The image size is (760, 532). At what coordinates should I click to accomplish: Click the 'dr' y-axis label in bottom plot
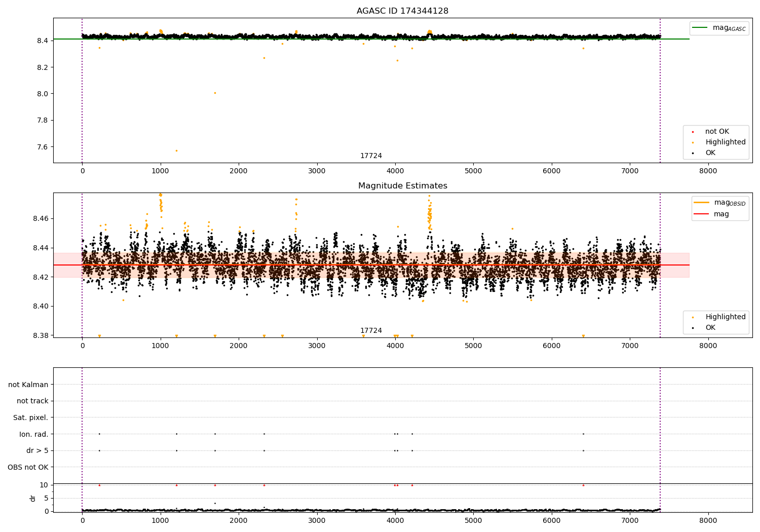[33, 498]
